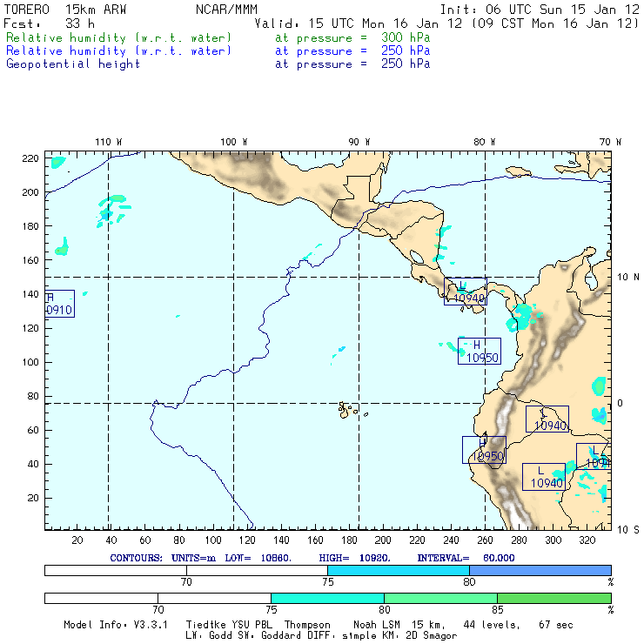
Task: Click the 'INTERVAL= 60.000' contour text
Action: coord(466,558)
